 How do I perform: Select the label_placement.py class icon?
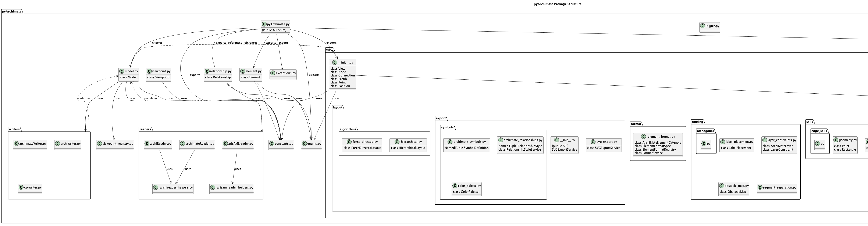[x=723, y=142]
